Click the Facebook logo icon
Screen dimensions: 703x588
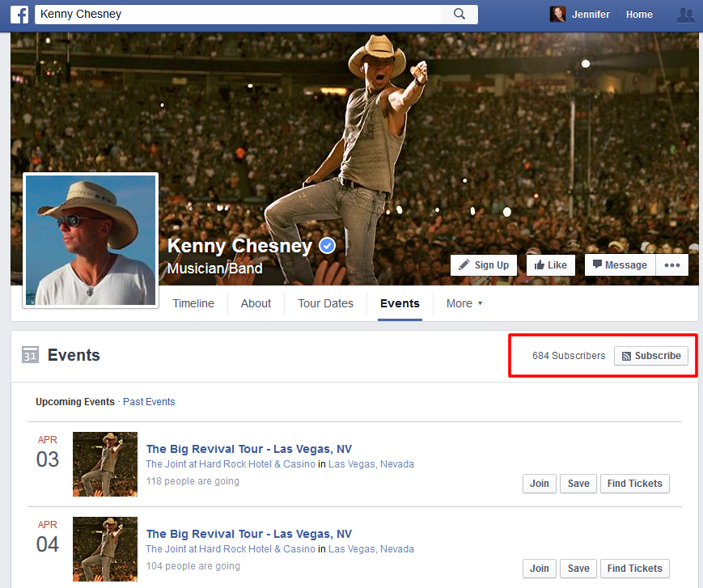pos(19,15)
